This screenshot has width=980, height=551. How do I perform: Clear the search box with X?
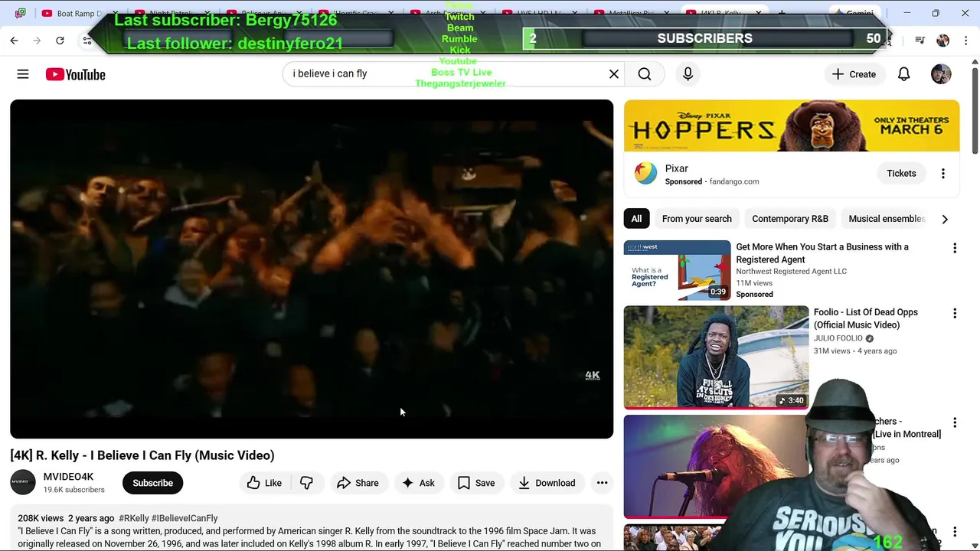click(x=613, y=74)
